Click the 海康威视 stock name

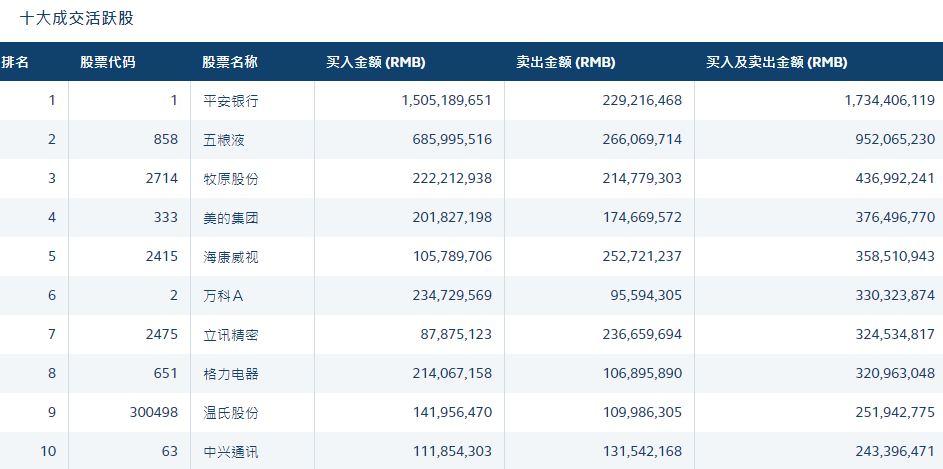click(x=231, y=257)
